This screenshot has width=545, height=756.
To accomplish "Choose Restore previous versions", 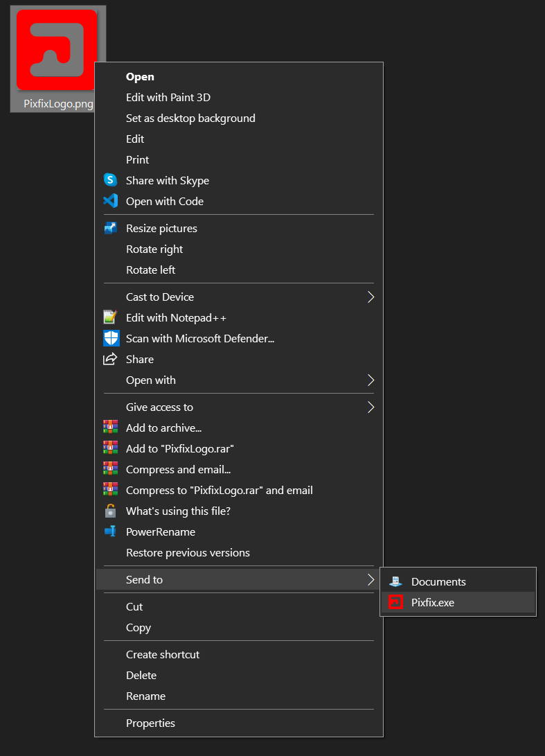I will coord(239,552).
